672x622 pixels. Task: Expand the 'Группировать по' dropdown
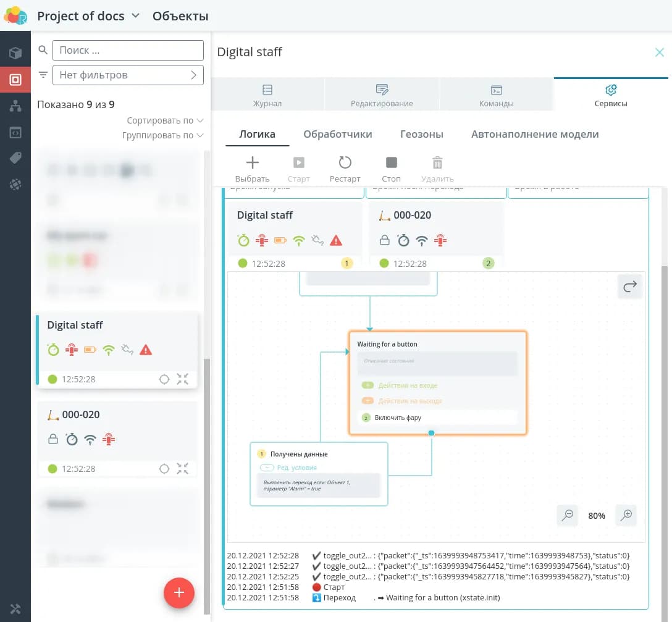(x=162, y=135)
